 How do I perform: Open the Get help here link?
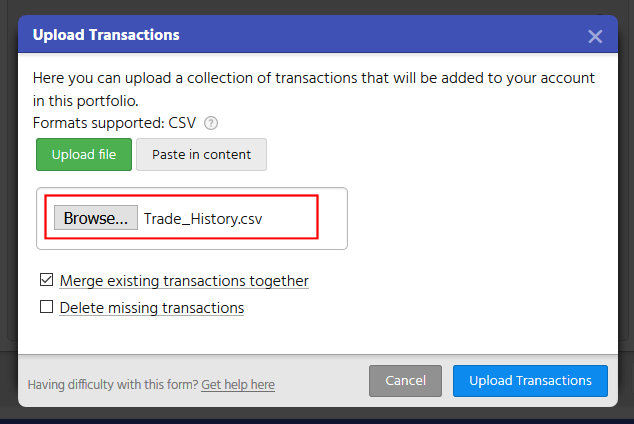coord(238,385)
